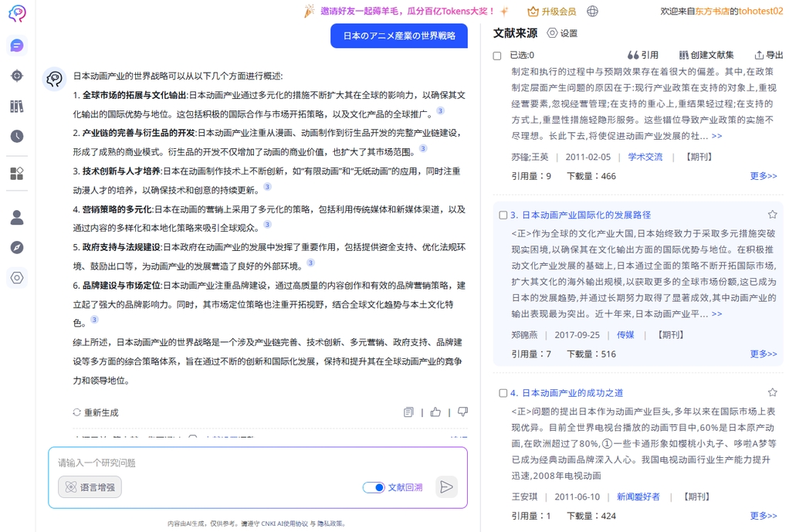Screen dimensions: 789x532
Task: Click the 升级会员 link
Action: point(552,11)
